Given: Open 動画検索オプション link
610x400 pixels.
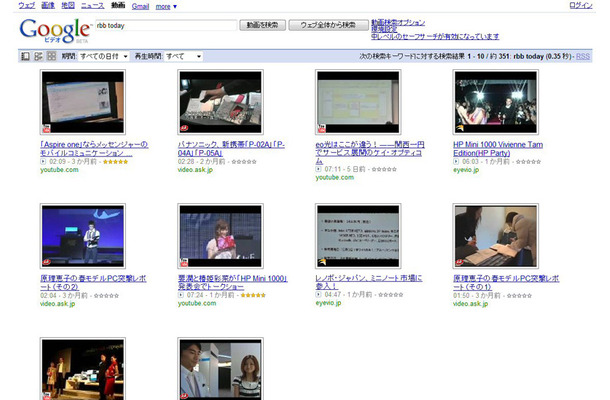Looking at the screenshot, I should click(x=398, y=23).
